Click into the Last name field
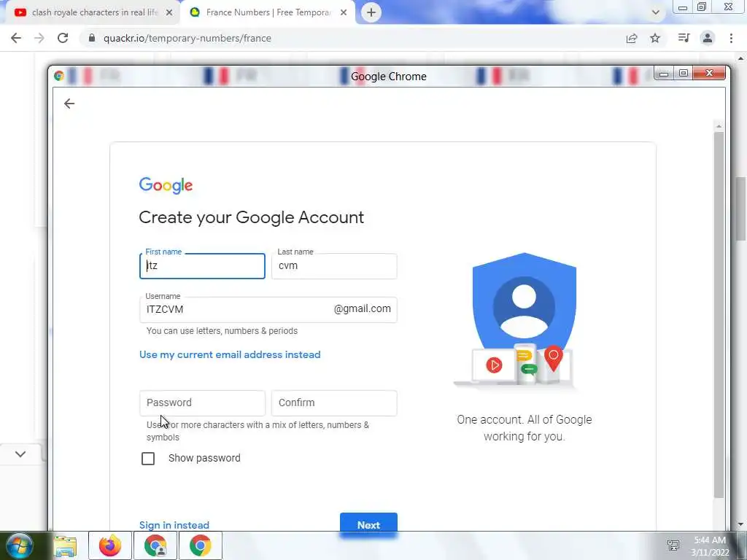Viewport: 747px width, 560px height. coord(334,265)
